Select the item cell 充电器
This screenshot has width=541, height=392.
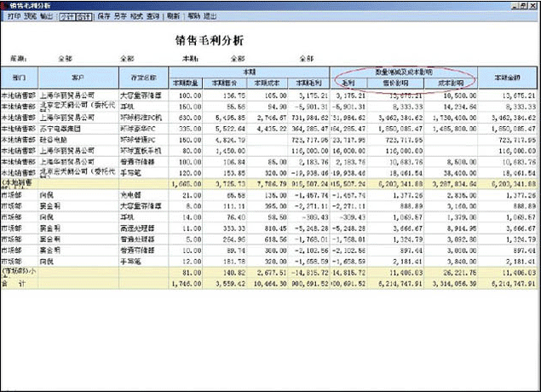pyautogui.click(x=143, y=195)
